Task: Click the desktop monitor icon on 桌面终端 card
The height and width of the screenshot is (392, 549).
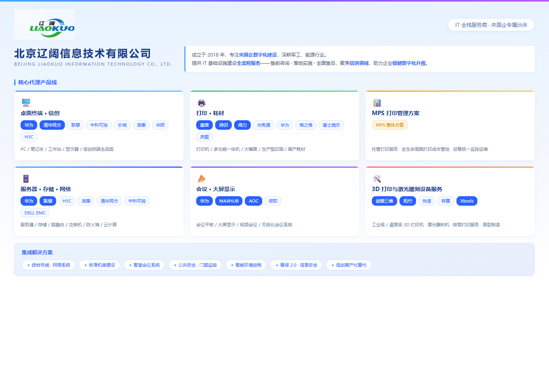Action: (x=26, y=103)
